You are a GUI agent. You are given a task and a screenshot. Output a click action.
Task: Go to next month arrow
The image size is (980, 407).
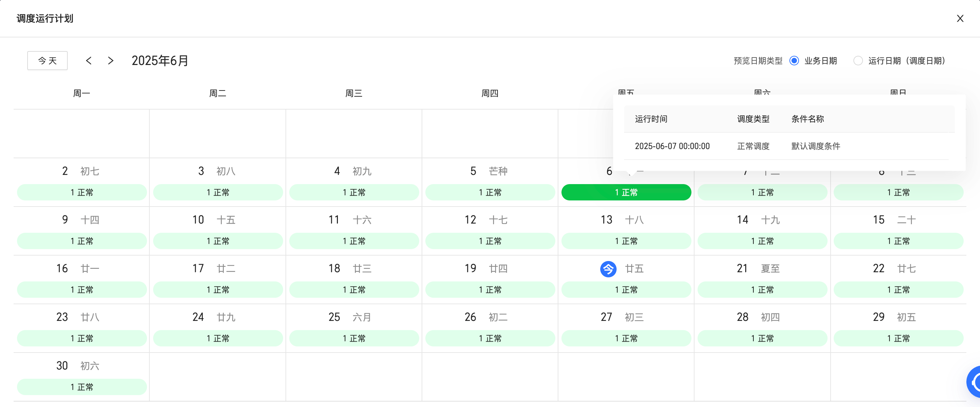click(111, 61)
